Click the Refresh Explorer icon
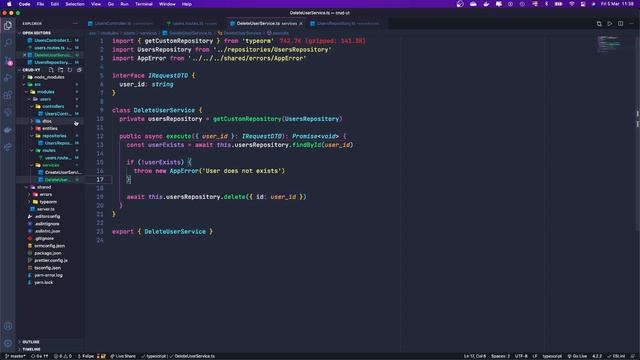640x360 pixels. [70, 70]
